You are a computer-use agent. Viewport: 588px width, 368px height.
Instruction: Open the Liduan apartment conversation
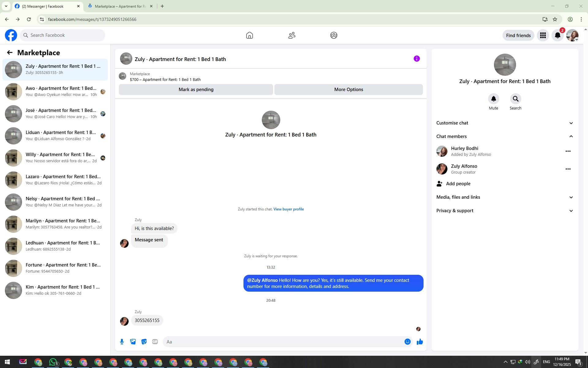pos(55,136)
